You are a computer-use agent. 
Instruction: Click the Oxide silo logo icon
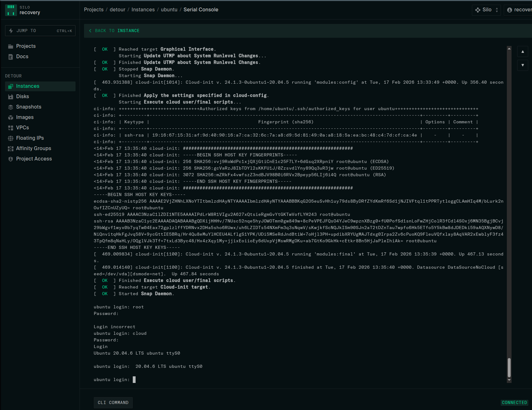click(x=11, y=10)
